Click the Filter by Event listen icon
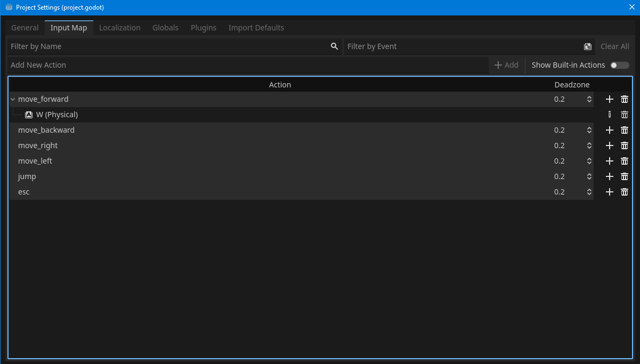The image size is (640, 364). [x=587, y=46]
